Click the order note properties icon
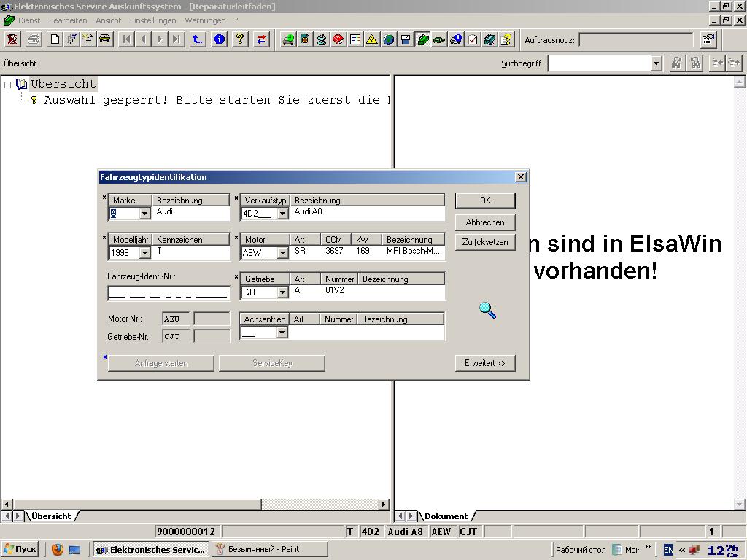The image size is (747, 560). click(708, 39)
